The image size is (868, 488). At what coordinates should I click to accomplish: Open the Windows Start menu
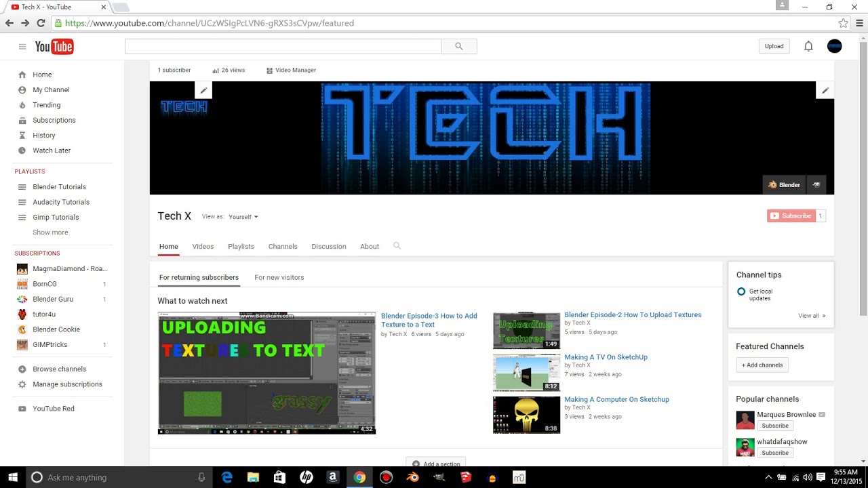pyautogui.click(x=12, y=477)
